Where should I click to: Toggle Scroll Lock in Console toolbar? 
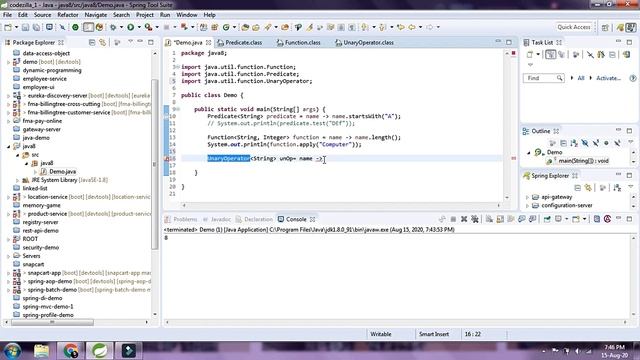click(500, 219)
